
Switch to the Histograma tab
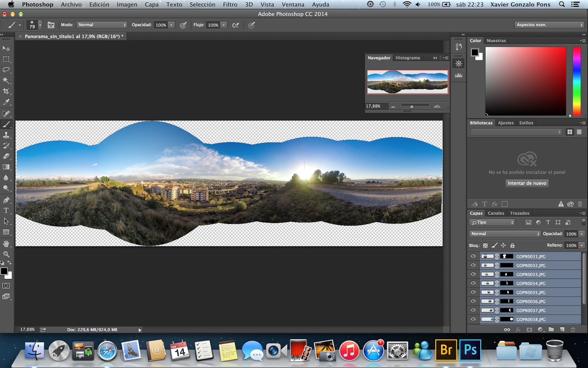tap(408, 58)
